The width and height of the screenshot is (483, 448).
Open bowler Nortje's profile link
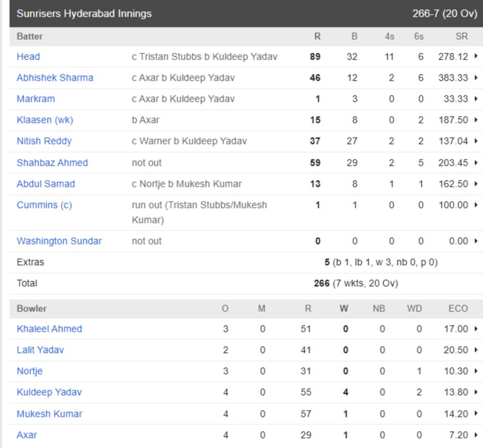click(30, 371)
